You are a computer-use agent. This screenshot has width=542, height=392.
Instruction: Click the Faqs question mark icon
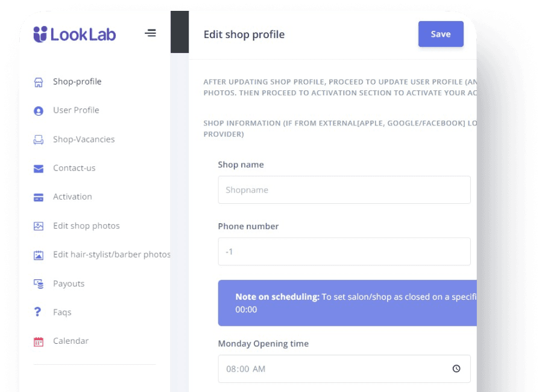point(37,312)
